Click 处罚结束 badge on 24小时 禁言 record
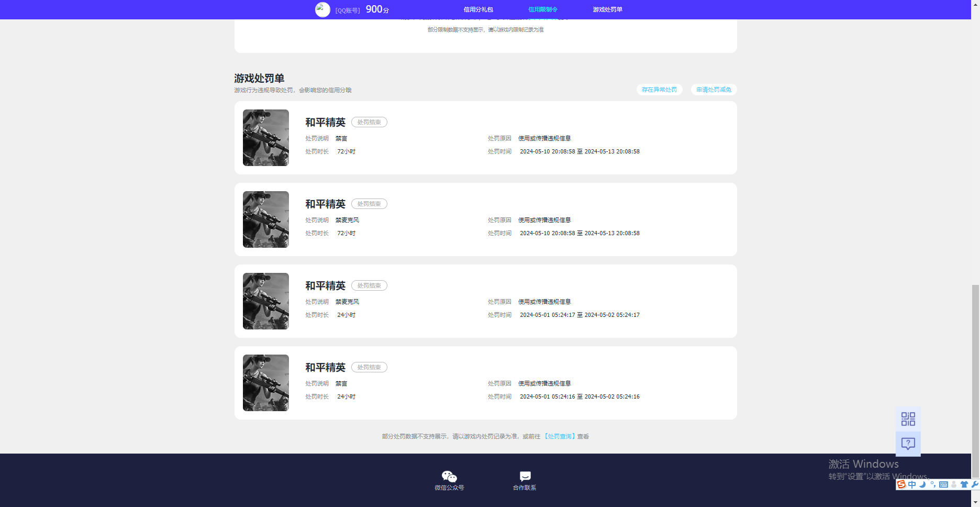This screenshot has width=980, height=507. 369,367
